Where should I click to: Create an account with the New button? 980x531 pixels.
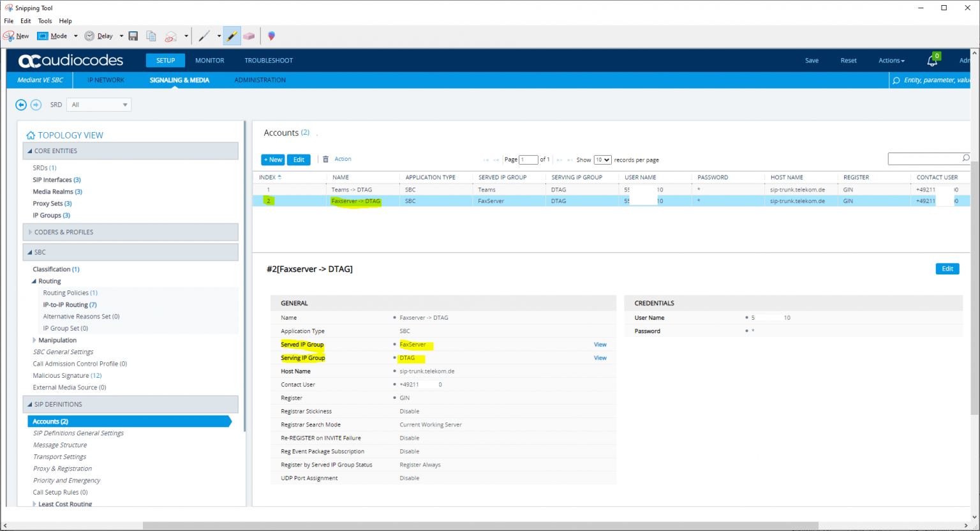(x=272, y=159)
